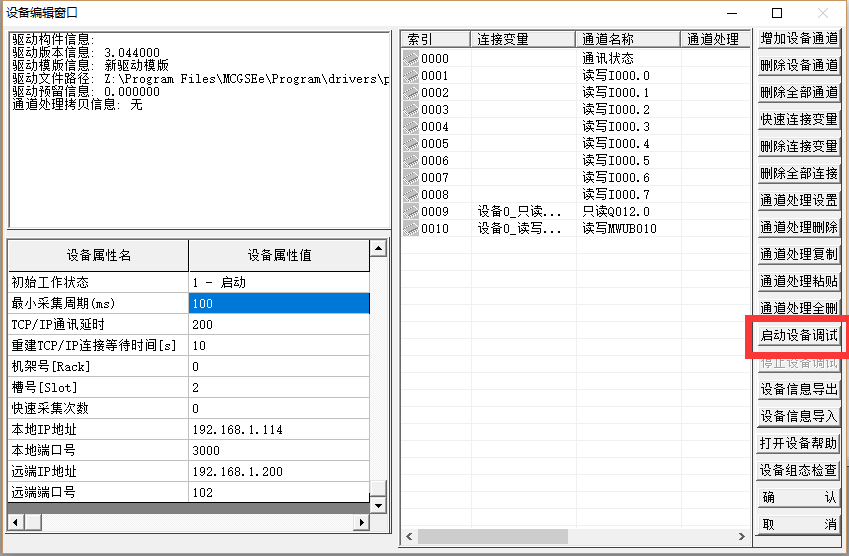Select the icon for channel index 0007

(x=411, y=178)
